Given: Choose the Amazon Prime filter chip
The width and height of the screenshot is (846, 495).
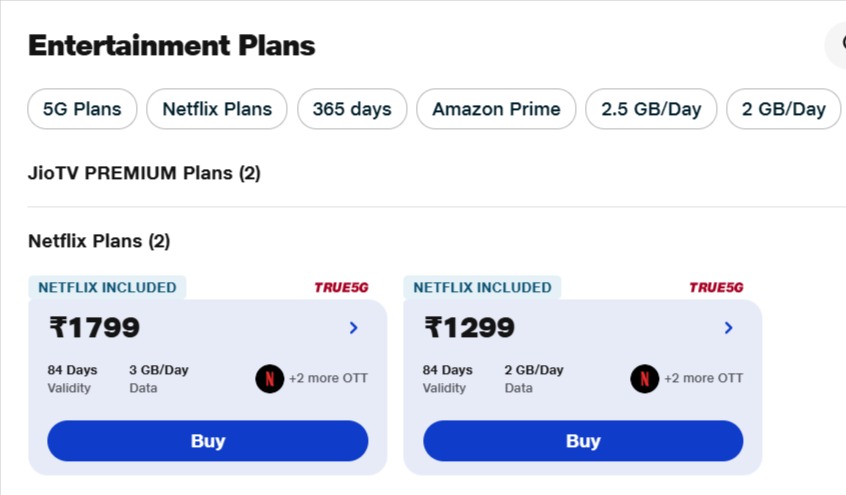Looking at the screenshot, I should pos(496,109).
